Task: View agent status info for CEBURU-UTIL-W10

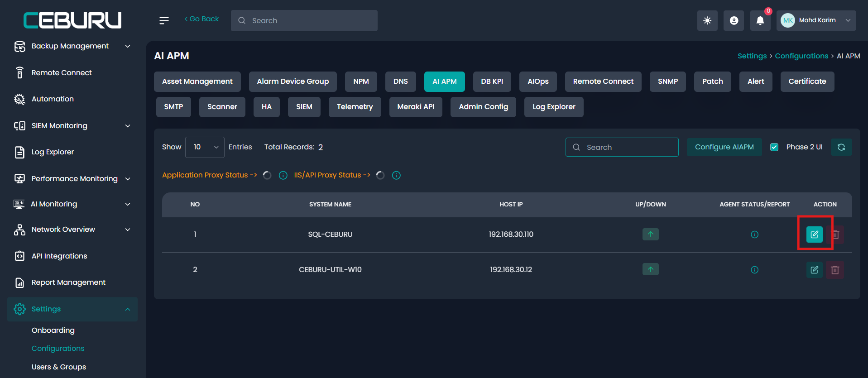Action: tap(754, 270)
